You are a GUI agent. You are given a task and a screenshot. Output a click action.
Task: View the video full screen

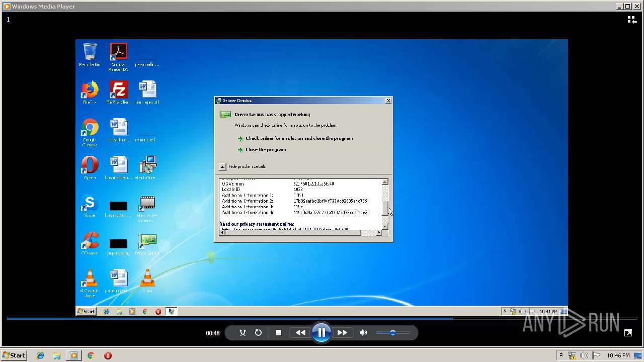628,333
